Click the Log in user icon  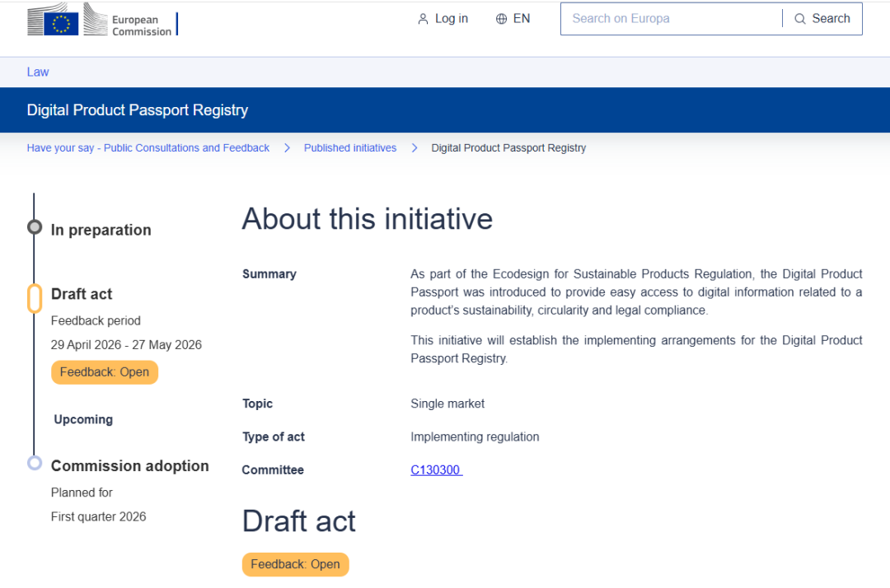pyautogui.click(x=423, y=19)
